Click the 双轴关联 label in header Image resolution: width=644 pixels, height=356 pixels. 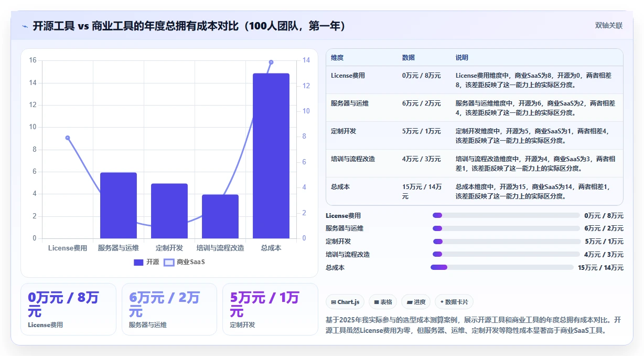point(608,26)
